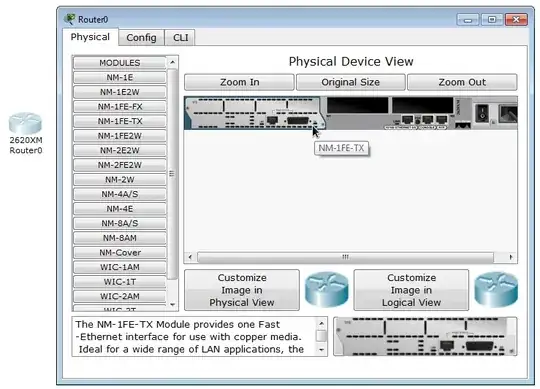Select the NM-8AM module
Image resolution: width=540 pixels, height=389 pixels.
pos(120,238)
